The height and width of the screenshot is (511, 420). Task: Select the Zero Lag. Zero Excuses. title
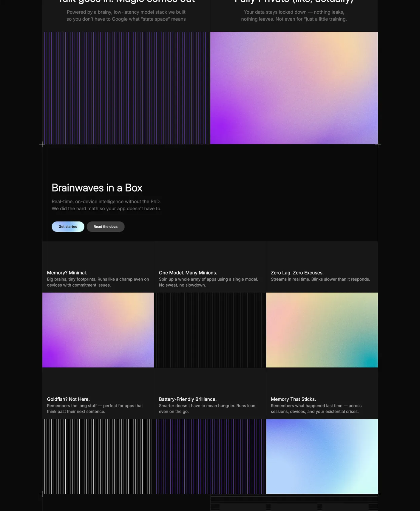[x=297, y=273]
